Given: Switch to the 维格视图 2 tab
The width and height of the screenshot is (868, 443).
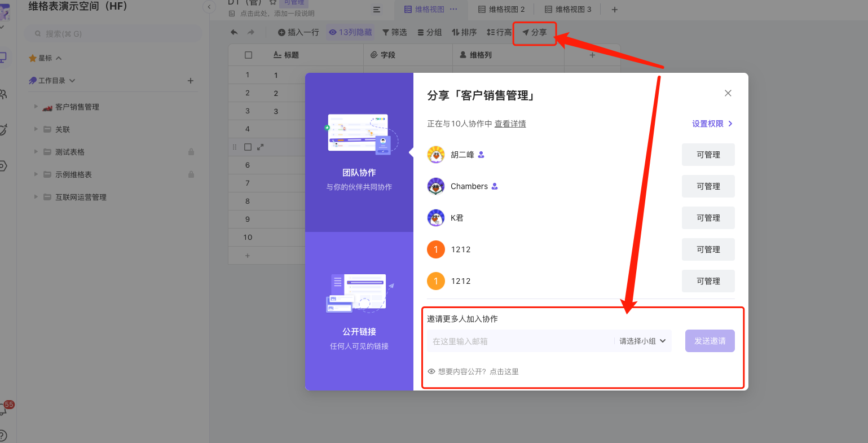Looking at the screenshot, I should point(501,9).
